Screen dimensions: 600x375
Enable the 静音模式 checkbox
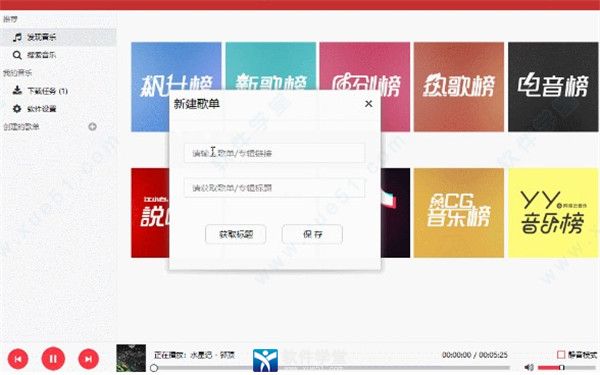[x=561, y=355]
